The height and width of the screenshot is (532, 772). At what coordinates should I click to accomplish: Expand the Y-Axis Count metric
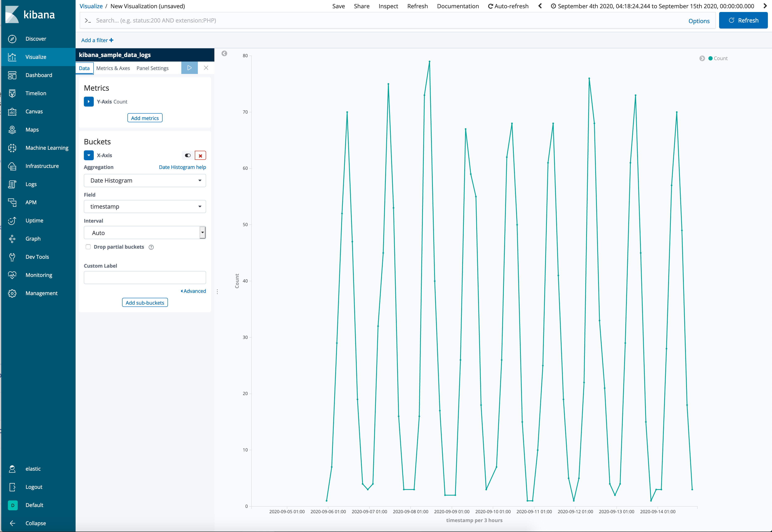click(89, 102)
